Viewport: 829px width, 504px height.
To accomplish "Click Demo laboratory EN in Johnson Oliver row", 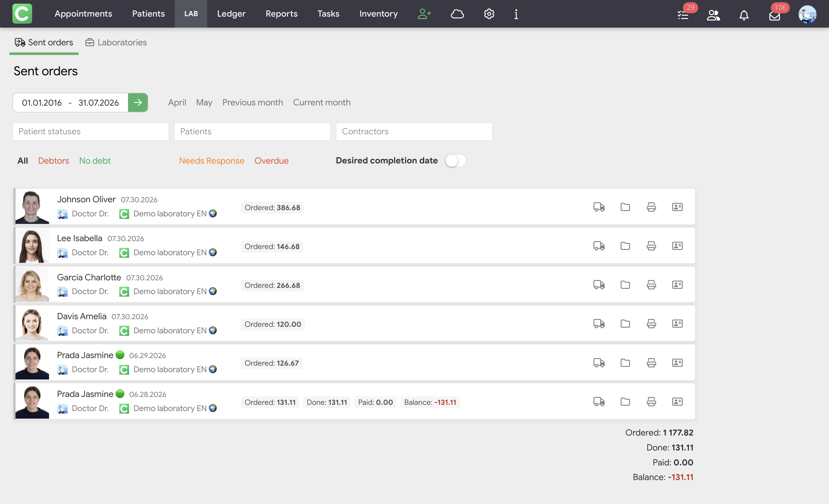I will [170, 214].
